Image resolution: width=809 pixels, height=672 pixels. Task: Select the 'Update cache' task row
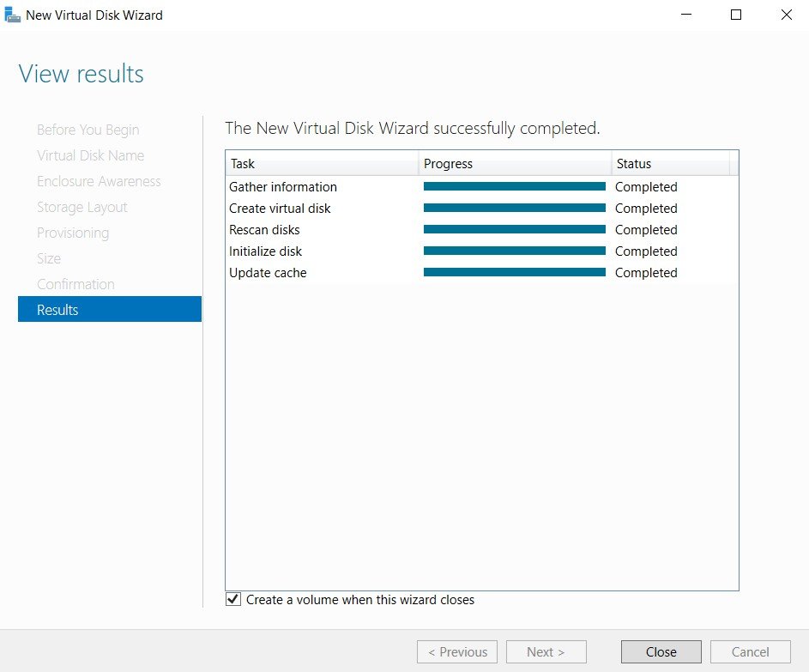(482, 273)
